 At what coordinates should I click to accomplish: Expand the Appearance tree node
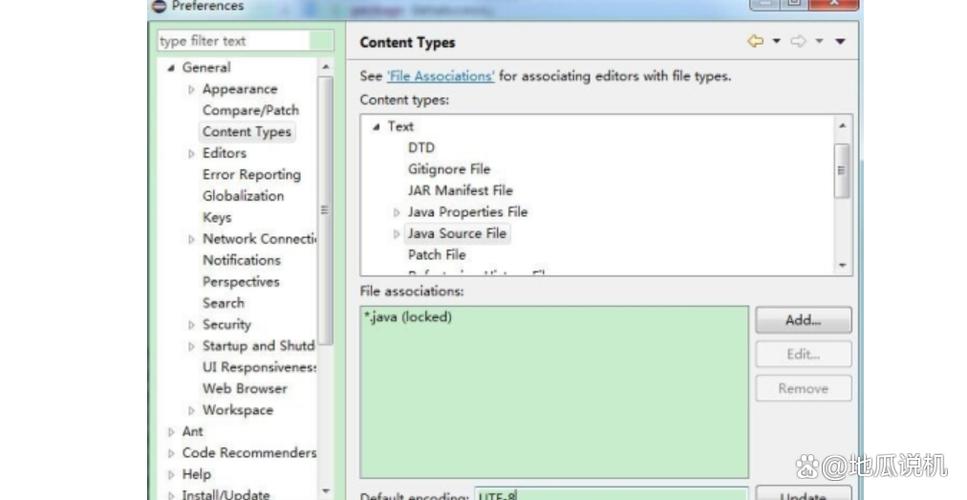192,90
